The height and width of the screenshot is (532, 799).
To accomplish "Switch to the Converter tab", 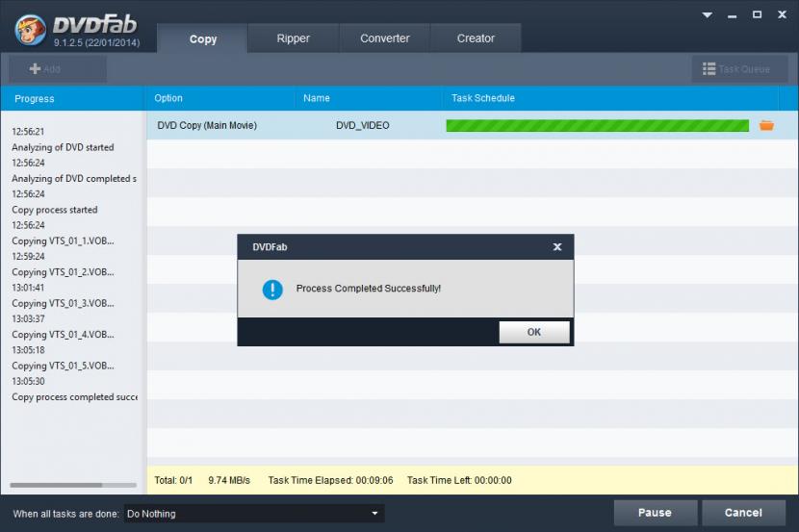I will coord(385,38).
